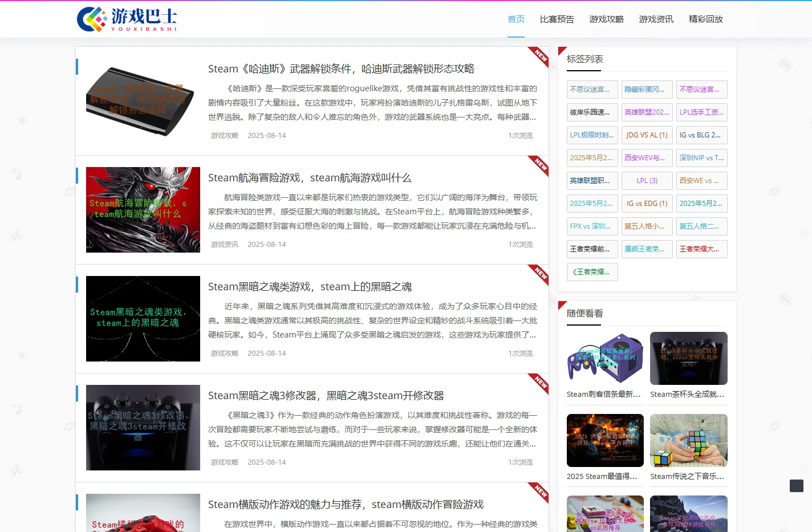Click the 随便看看 section heading
Screen dimensions: 812x532
(x=585, y=314)
